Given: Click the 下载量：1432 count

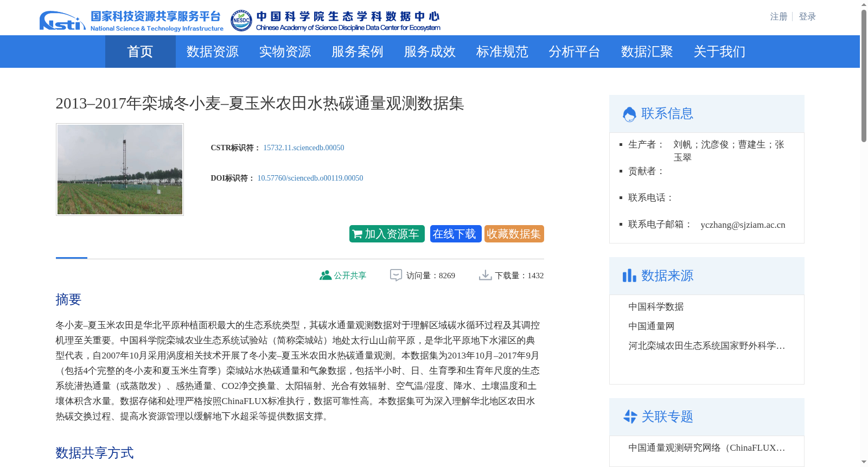Looking at the screenshot, I should [519, 276].
